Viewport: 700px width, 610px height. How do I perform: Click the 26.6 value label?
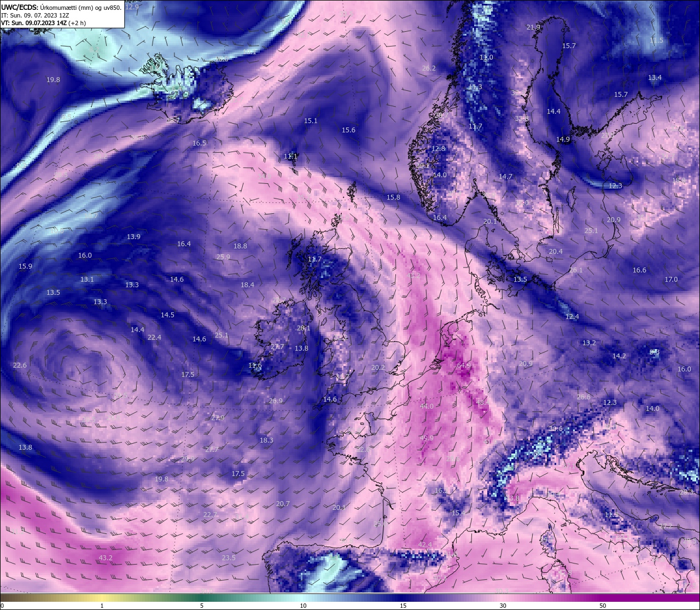coord(584,397)
